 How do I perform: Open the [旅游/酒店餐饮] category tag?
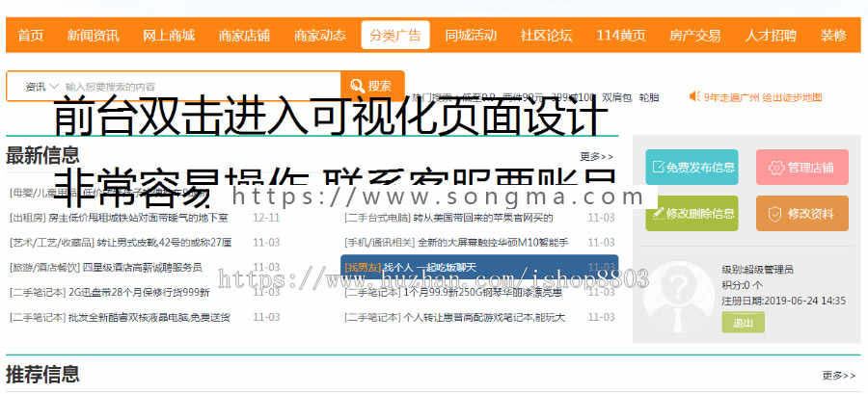[x=44, y=268]
